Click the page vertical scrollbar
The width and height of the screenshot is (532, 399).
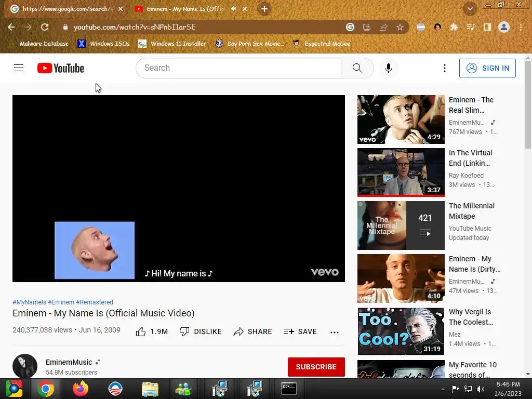point(528,105)
